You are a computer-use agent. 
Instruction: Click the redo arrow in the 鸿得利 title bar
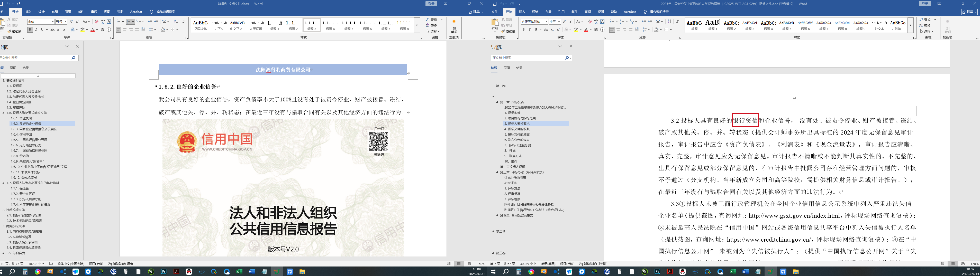point(19,4)
